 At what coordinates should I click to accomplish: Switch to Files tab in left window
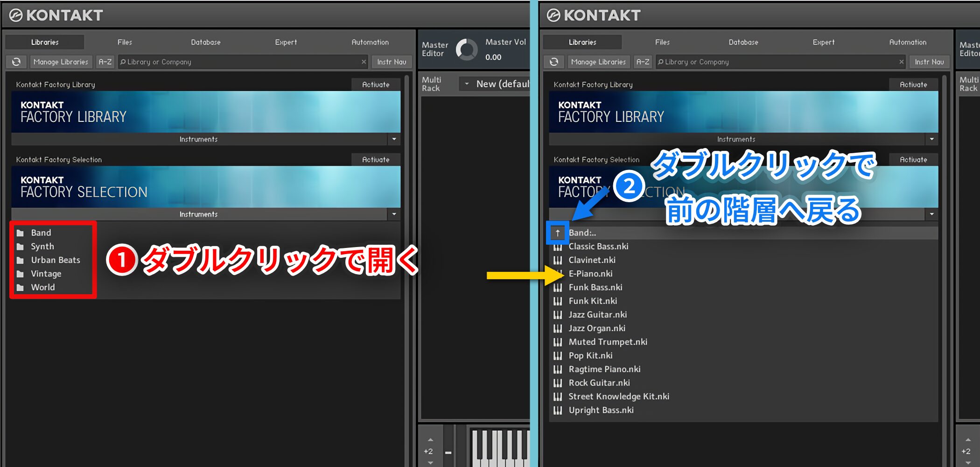[x=125, y=42]
